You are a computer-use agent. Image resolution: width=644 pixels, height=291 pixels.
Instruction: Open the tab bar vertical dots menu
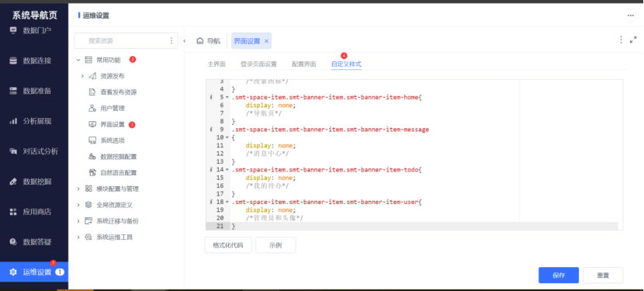(621, 40)
